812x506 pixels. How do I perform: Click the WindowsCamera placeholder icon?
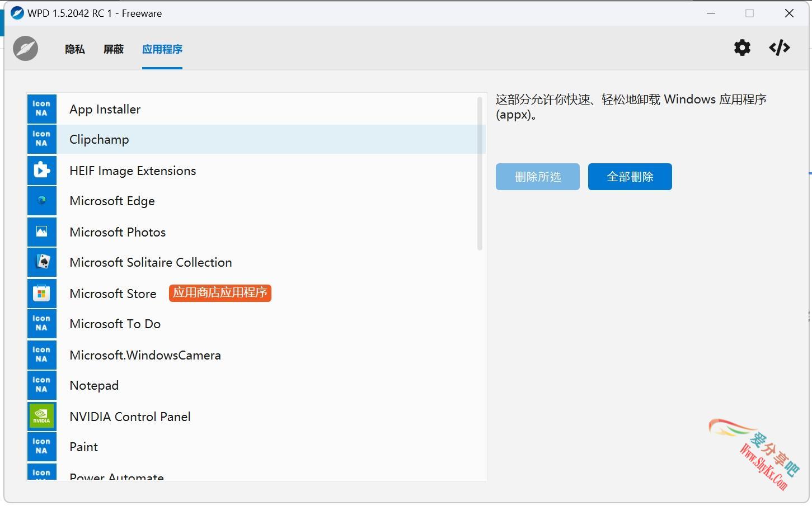point(42,354)
